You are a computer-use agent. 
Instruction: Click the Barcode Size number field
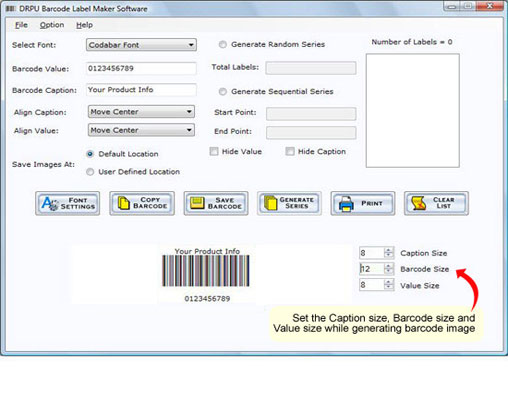(372, 269)
